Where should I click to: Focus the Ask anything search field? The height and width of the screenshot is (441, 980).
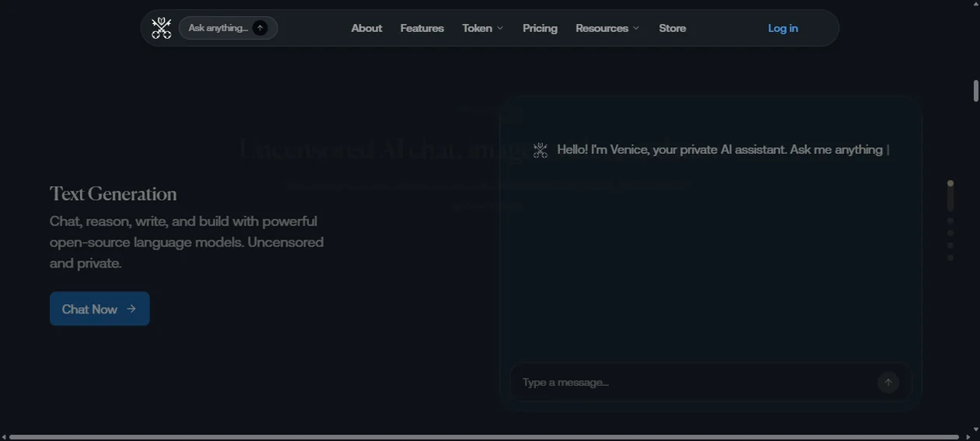(228, 28)
